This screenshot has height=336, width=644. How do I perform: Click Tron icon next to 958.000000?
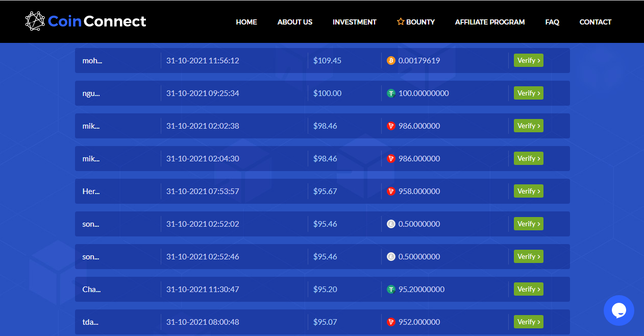pyautogui.click(x=391, y=191)
